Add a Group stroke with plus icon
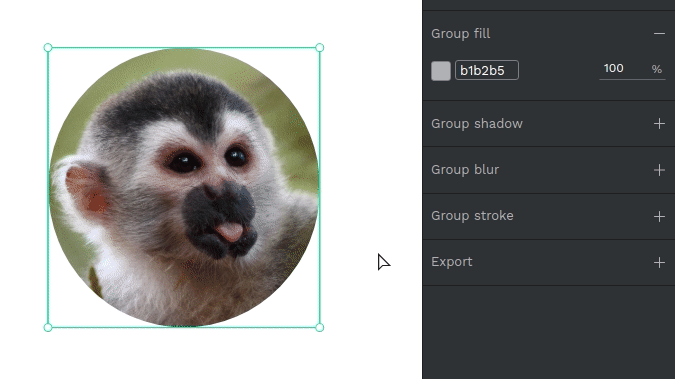675x379 pixels. point(659,216)
